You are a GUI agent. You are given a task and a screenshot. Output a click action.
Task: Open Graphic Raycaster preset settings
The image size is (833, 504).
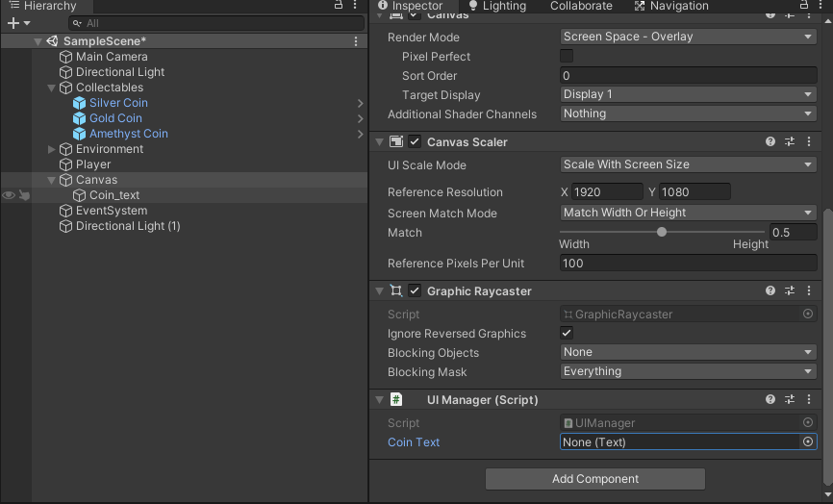pyautogui.click(x=790, y=291)
